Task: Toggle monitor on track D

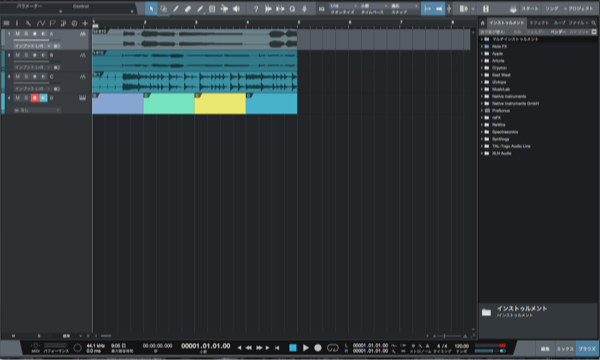Action: coord(43,98)
